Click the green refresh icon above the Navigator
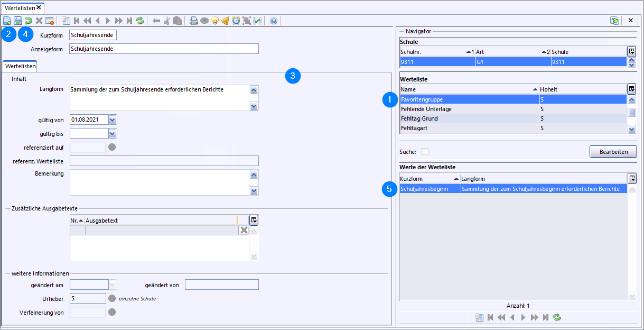The width and height of the screenshot is (644, 330). click(614, 21)
